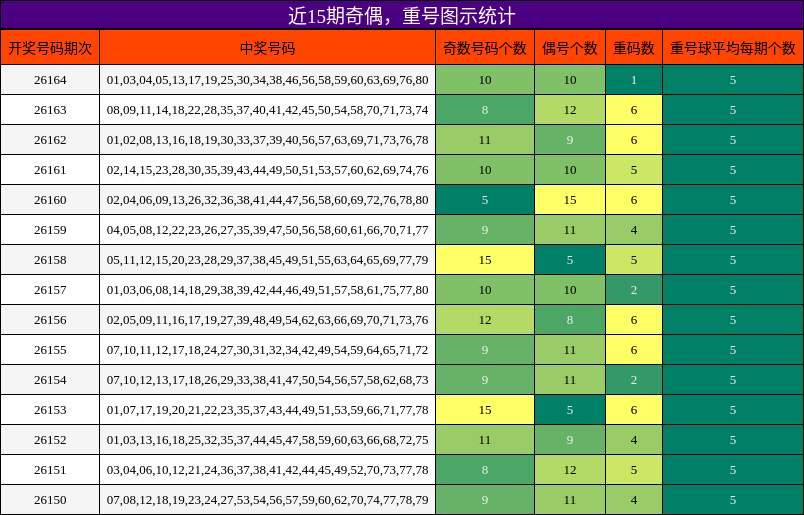Click winning numbers starting 01,02,08,13,16
Viewport: 804px width, 515px height.
pyautogui.click(x=267, y=140)
